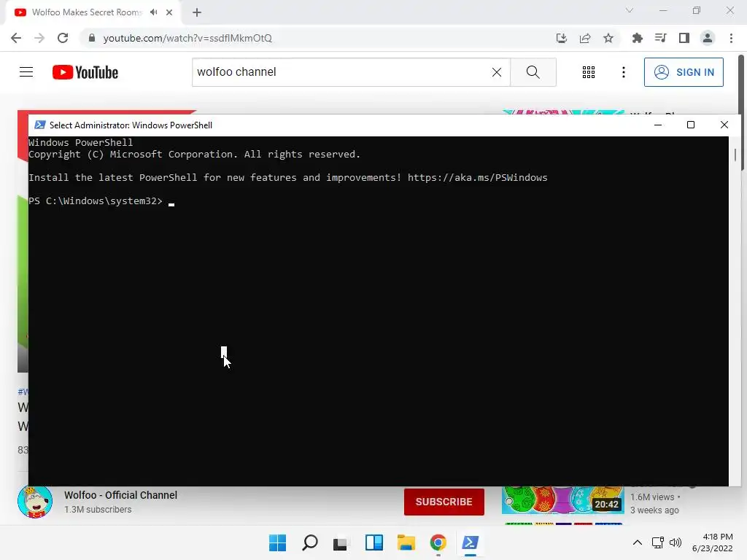Click the PS C:\Windows\system32> prompt line
The width and height of the screenshot is (747, 560).
[x=96, y=201]
